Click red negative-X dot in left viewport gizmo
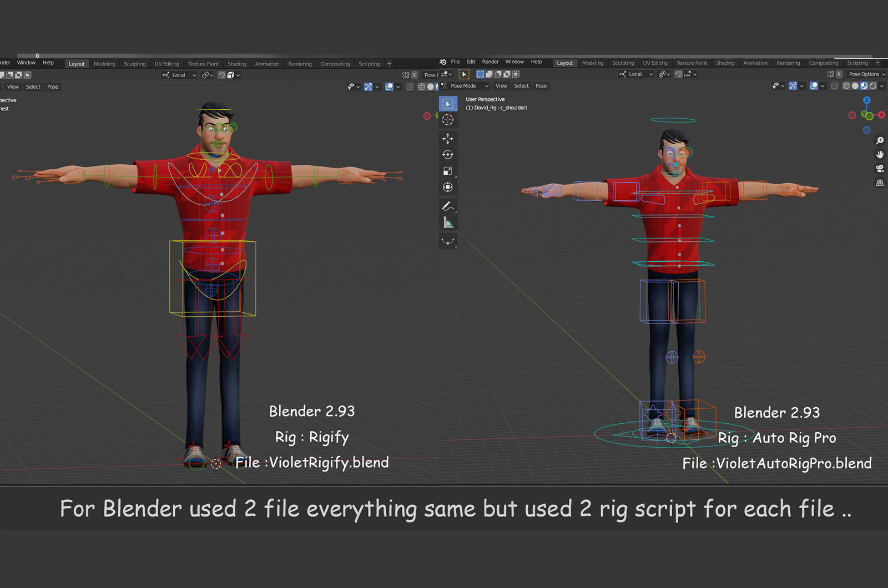Image resolution: width=888 pixels, height=588 pixels. pos(427,116)
